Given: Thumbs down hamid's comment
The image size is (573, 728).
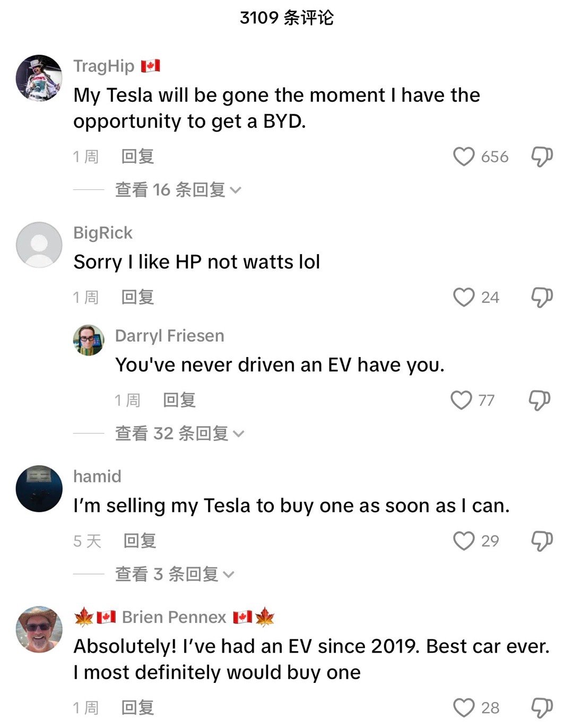Looking at the screenshot, I should tap(542, 541).
